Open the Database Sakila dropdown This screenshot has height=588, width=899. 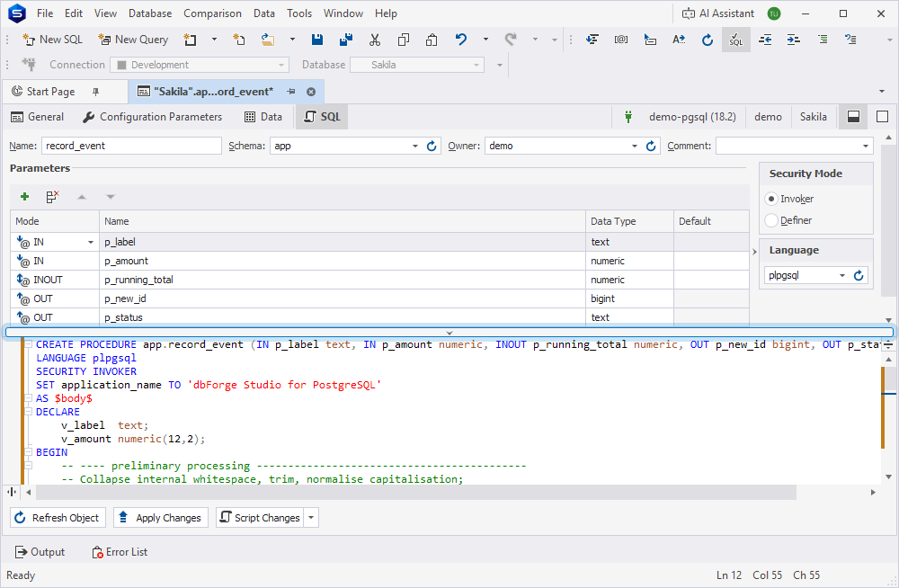(x=476, y=65)
